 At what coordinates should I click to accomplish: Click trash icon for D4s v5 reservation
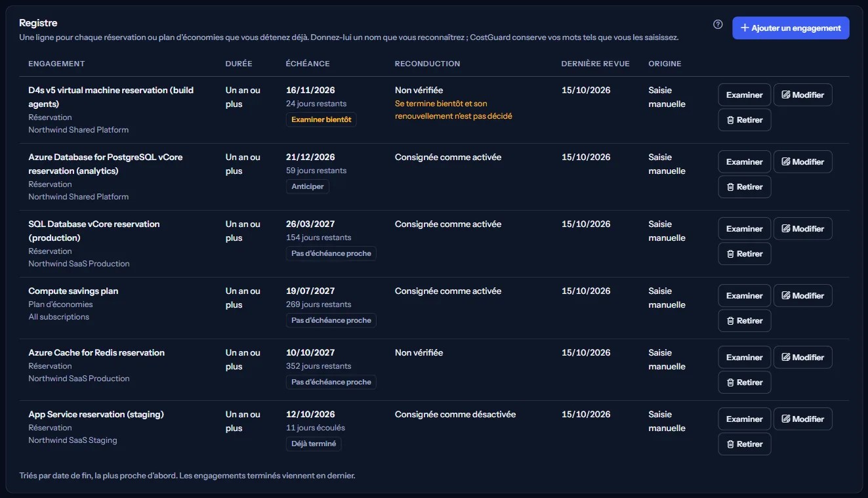click(x=730, y=120)
